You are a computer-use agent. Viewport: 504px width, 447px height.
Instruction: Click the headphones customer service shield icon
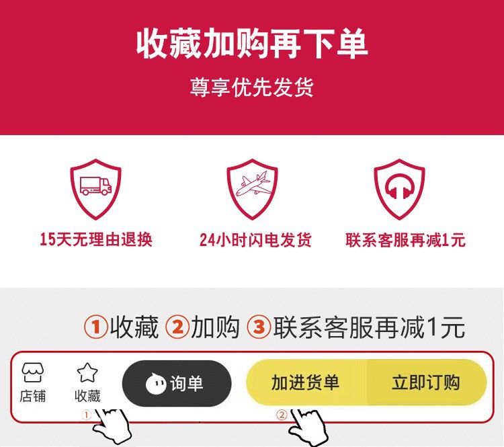[x=399, y=189]
